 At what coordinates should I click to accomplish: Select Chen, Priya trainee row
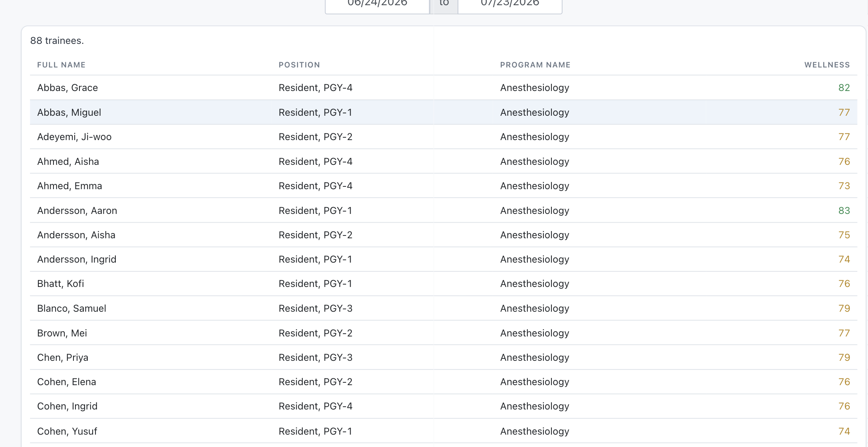[x=444, y=358]
